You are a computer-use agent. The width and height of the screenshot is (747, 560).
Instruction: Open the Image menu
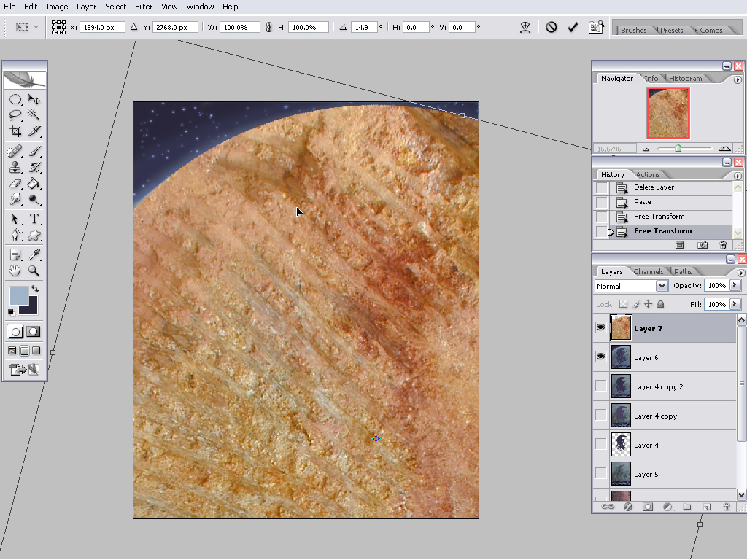point(57,7)
